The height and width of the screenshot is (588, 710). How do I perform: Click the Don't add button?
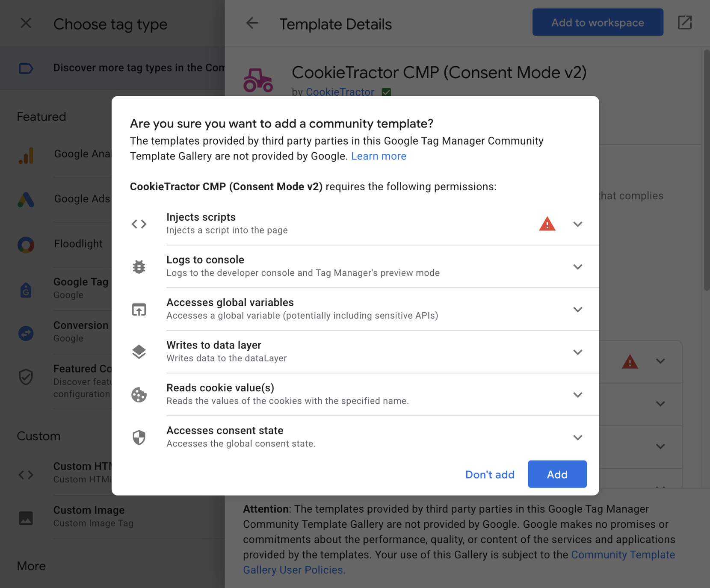click(x=490, y=474)
